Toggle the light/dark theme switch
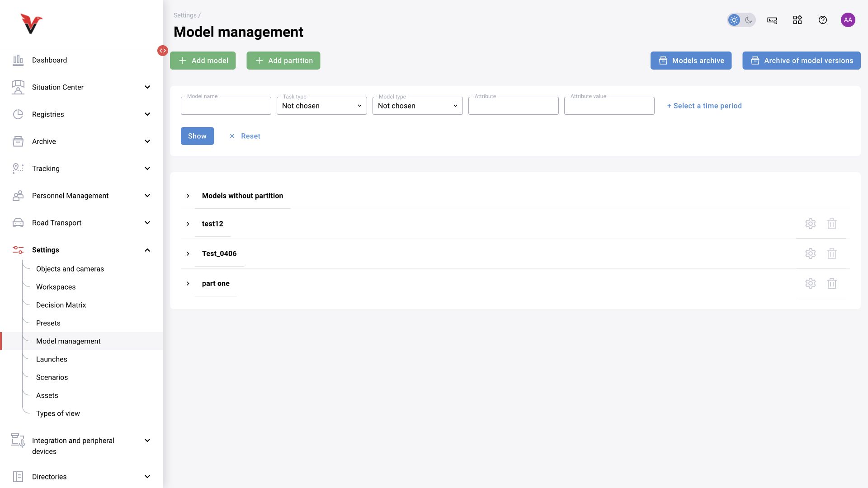Screen dimensions: 868x488 click(x=741, y=20)
